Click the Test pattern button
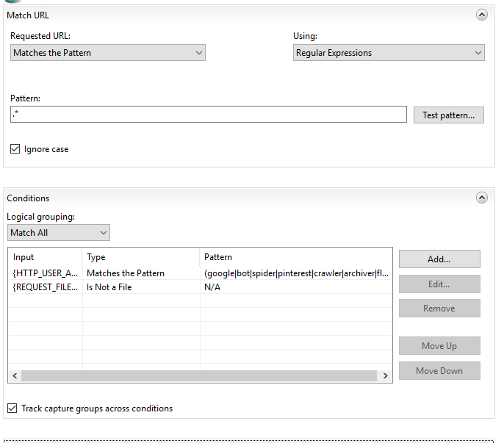Viewport: 504px width, 443px height. pyautogui.click(x=448, y=115)
